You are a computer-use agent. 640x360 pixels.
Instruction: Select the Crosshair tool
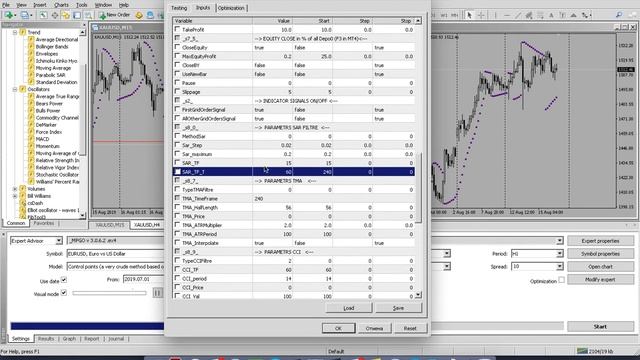click(481, 15)
